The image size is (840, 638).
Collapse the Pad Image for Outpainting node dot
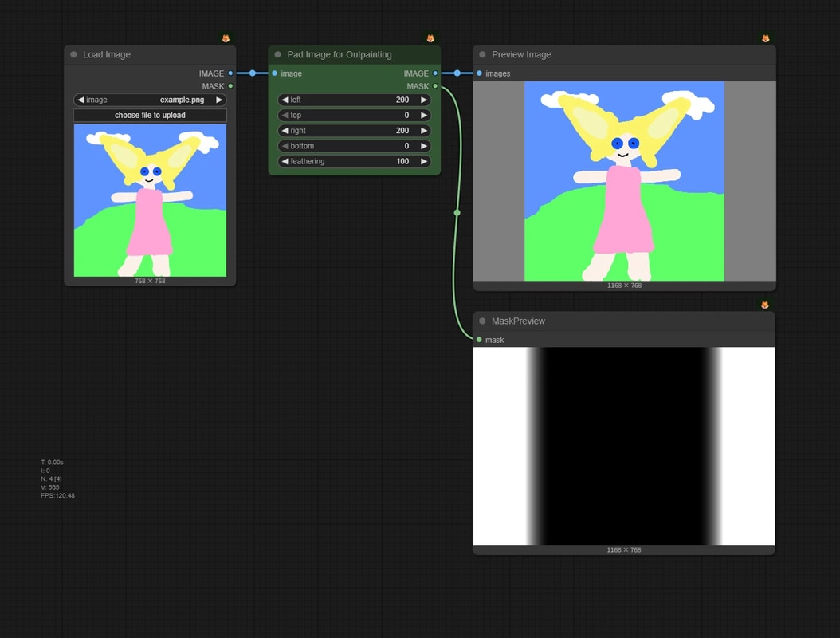click(x=277, y=55)
